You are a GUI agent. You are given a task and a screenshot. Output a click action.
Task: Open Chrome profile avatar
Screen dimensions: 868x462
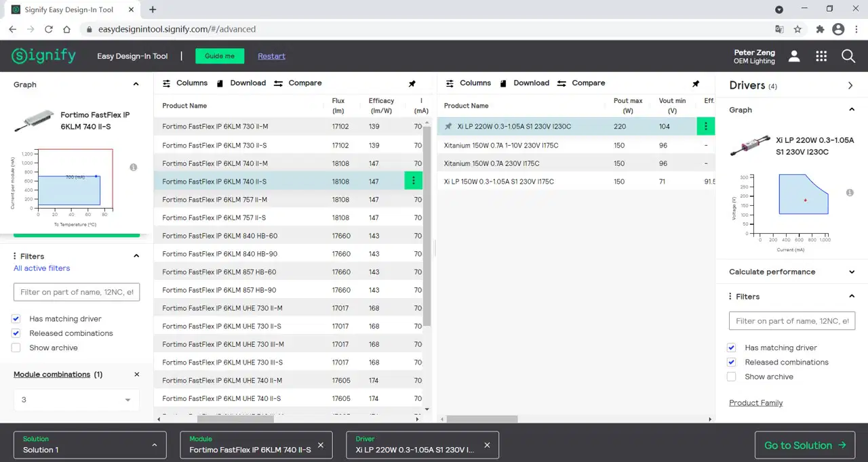pyautogui.click(x=838, y=29)
